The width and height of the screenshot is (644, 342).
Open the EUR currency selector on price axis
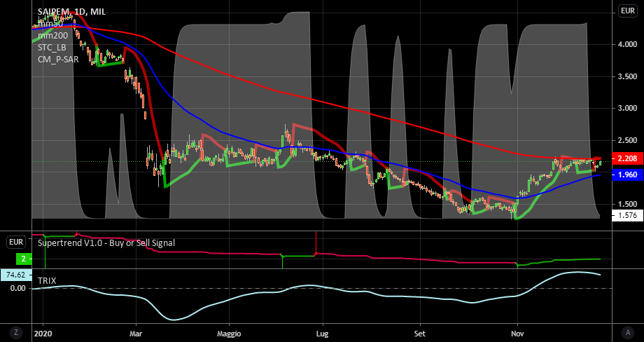(x=628, y=11)
